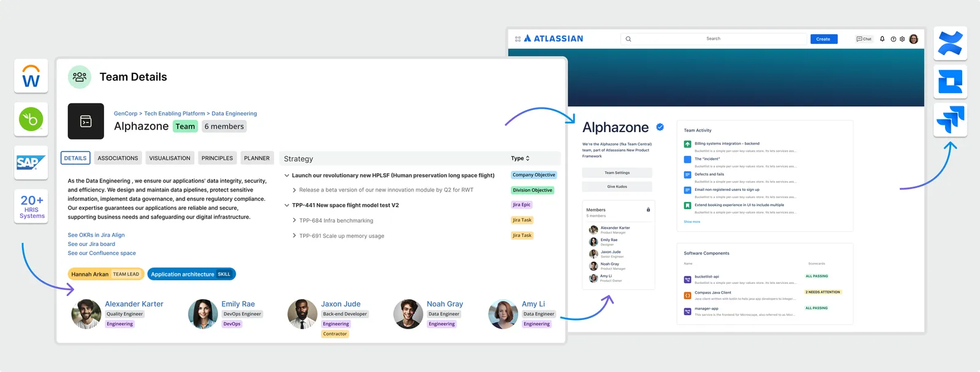
Task: Click the 20+ HRIS Systems tile
Action: [32, 207]
